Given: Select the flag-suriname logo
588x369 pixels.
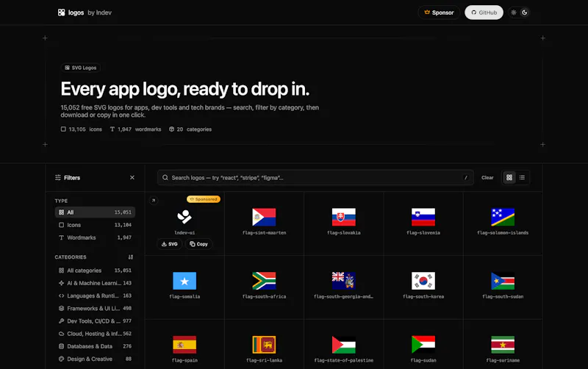Looking at the screenshot, I should pyautogui.click(x=503, y=345).
